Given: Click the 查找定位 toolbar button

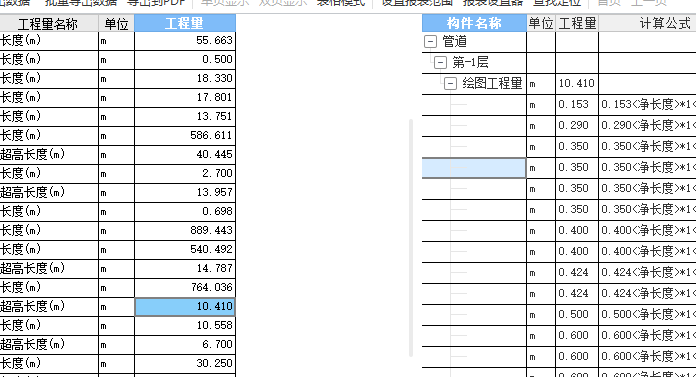Looking at the screenshot, I should click(x=557, y=3).
